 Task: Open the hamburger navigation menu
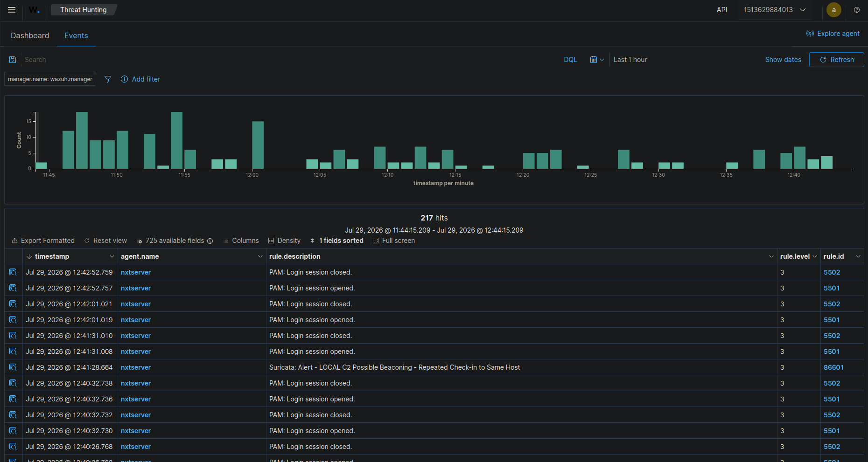point(12,10)
